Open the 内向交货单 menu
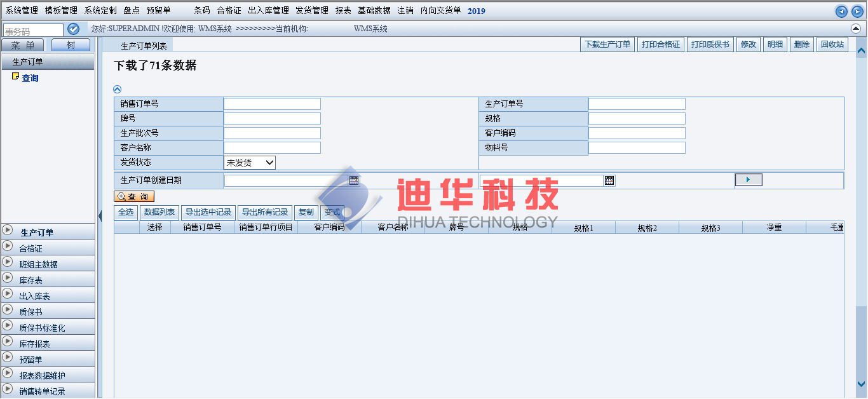 441,11
